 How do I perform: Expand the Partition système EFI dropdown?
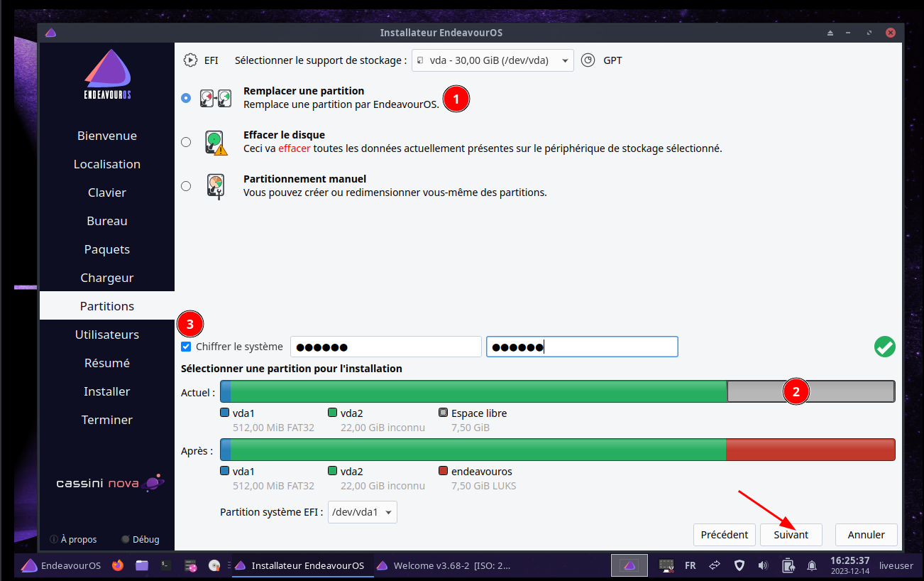[362, 512]
